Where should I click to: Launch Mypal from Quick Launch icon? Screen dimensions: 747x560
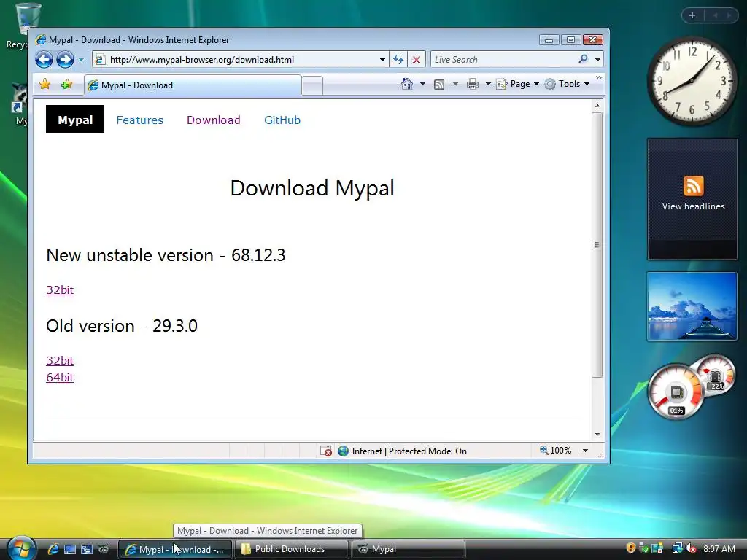pos(104,549)
